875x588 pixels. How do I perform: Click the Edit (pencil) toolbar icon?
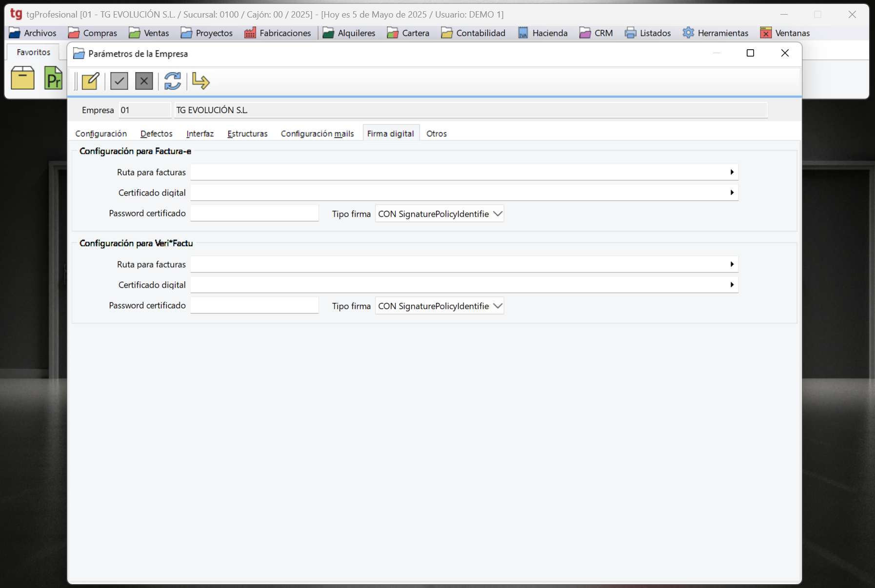click(x=91, y=81)
